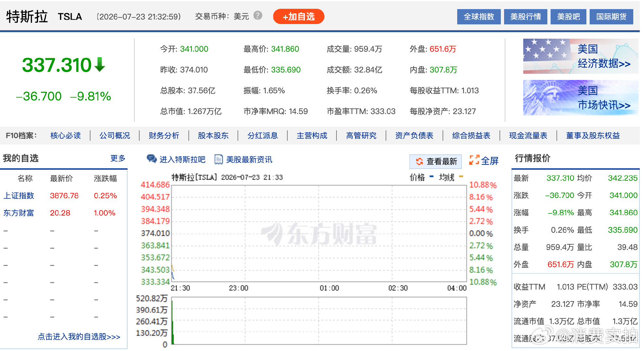This screenshot has height=351, width=644.
Task: Click the 均线 orange legend marker
Action: coord(461,176)
